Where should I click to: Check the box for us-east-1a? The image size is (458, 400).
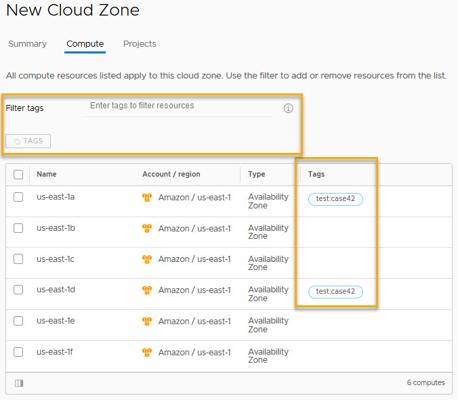tap(18, 197)
